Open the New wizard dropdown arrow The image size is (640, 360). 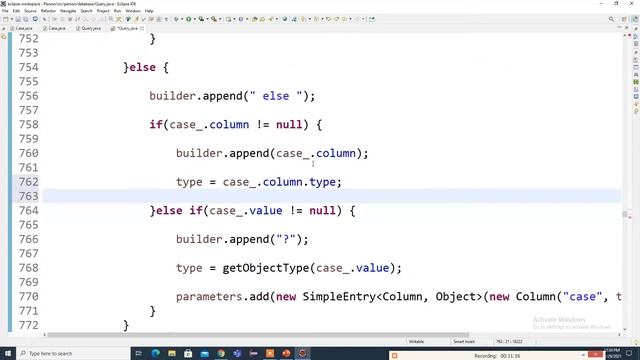click(11, 19)
